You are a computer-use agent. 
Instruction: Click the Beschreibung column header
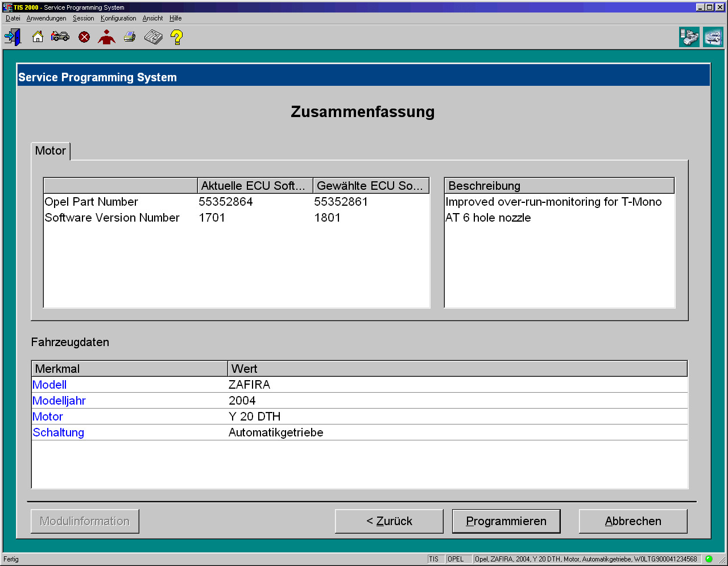coord(560,186)
